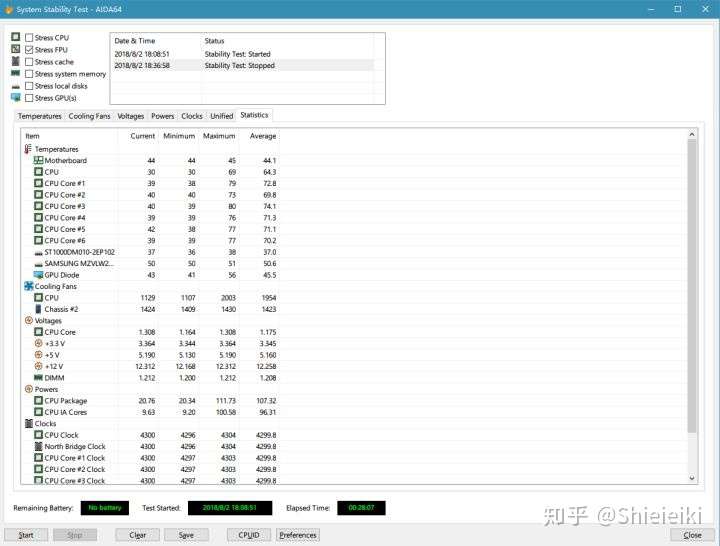This screenshot has width=720, height=546.
Task: Open the Powers tab
Action: coord(163,116)
